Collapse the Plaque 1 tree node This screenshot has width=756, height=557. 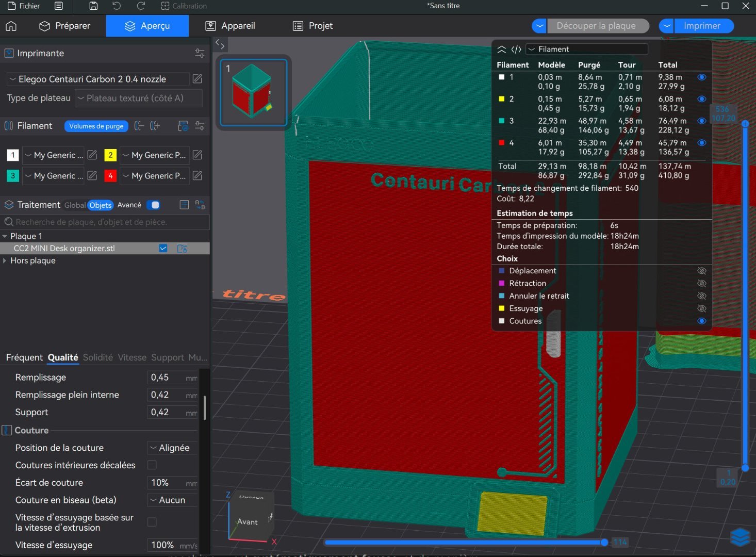coord(5,236)
